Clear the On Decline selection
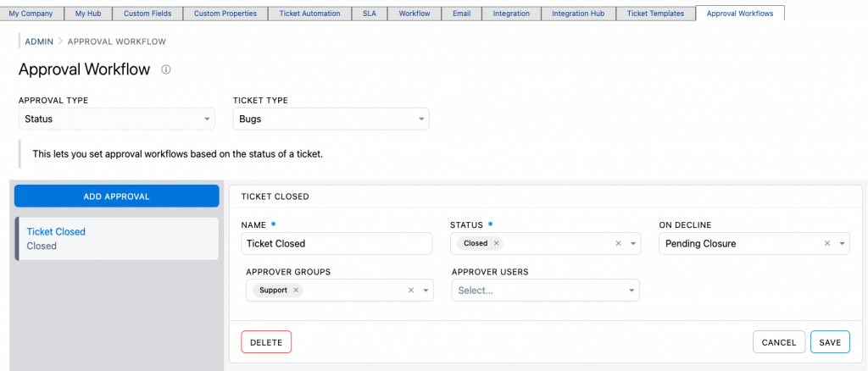Viewport: 868px width, 371px height. click(x=827, y=243)
